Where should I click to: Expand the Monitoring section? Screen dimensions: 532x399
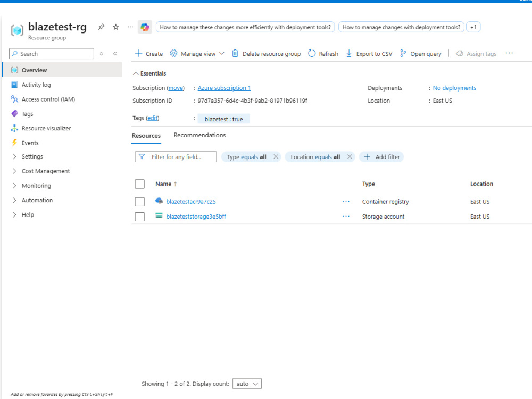coord(14,186)
